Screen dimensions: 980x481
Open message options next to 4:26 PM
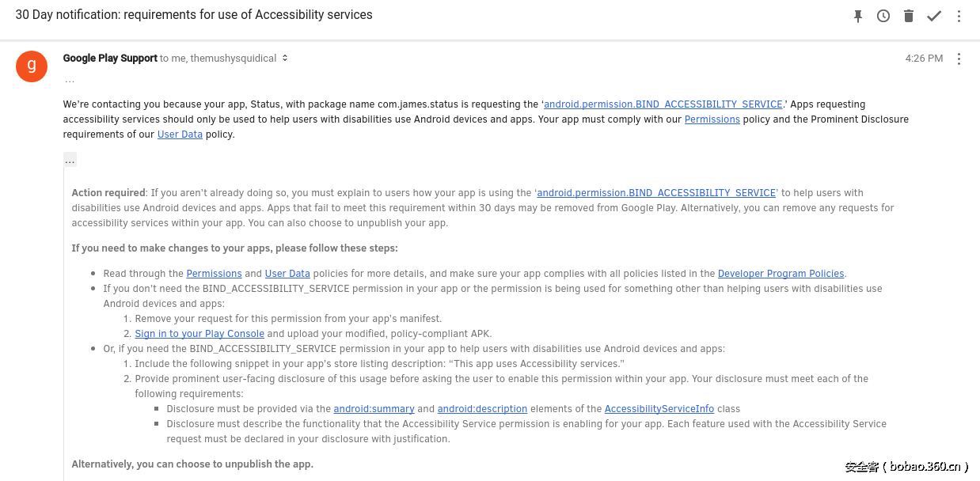pos(959,59)
